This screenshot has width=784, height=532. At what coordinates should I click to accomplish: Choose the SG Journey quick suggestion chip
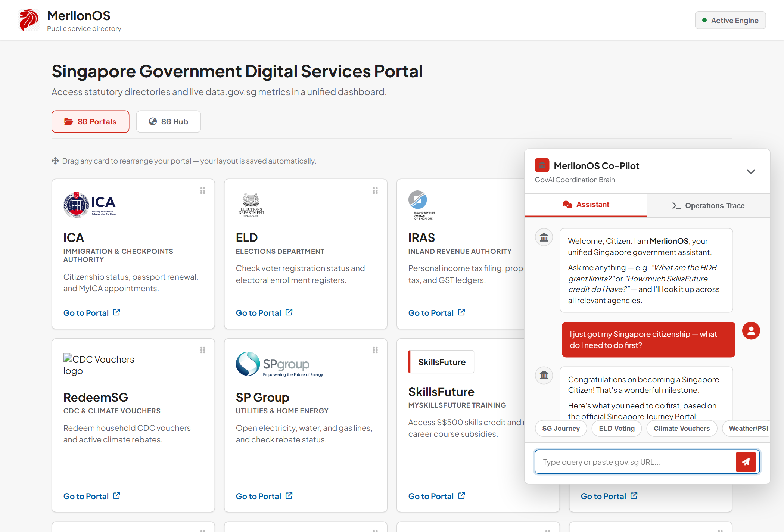point(561,429)
